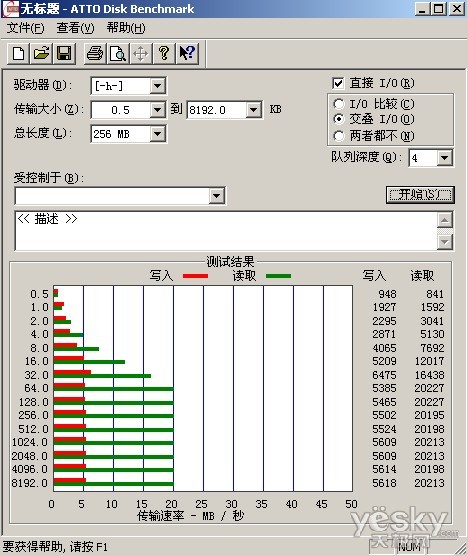Click the read value 12017
This screenshot has width=468, height=556.
click(429, 361)
